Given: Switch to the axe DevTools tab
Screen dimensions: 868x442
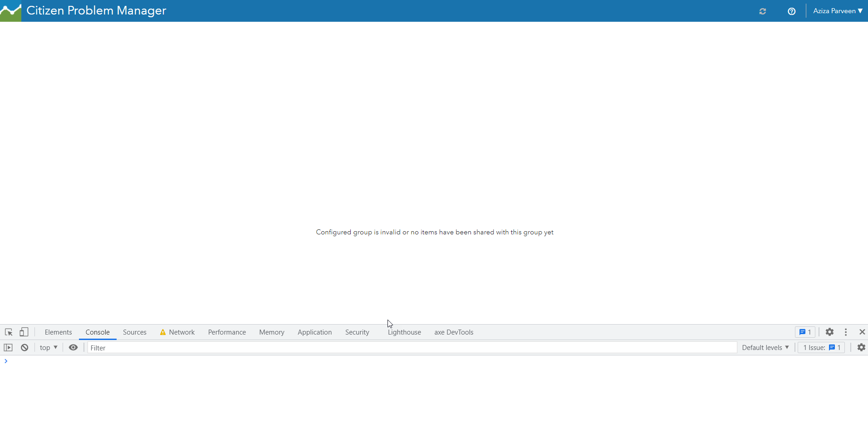Looking at the screenshot, I should tap(454, 332).
